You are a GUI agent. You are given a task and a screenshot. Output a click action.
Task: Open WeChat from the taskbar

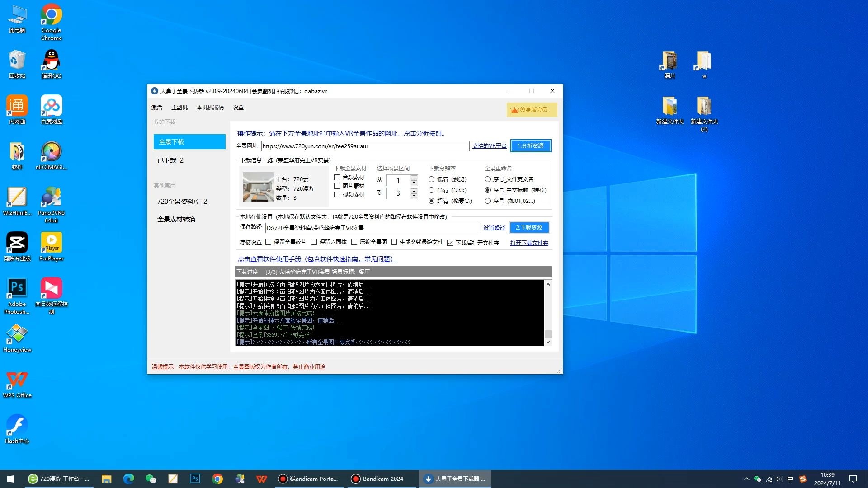(151, 479)
